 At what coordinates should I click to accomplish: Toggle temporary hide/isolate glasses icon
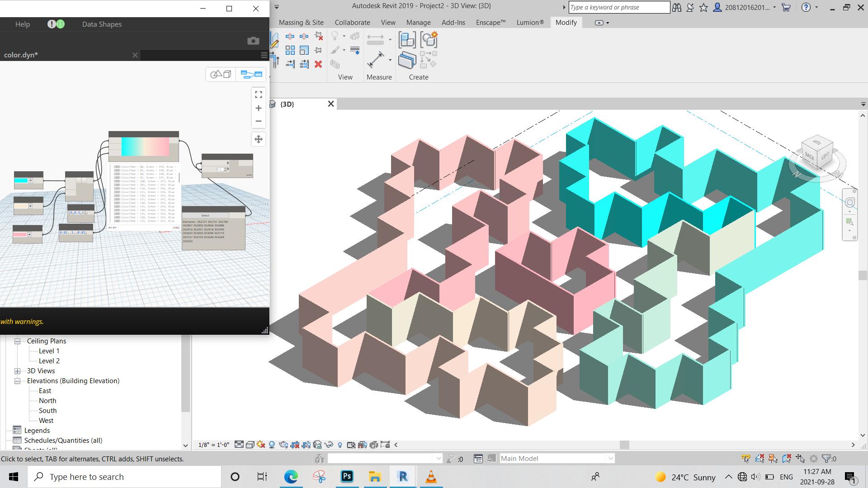(329, 445)
